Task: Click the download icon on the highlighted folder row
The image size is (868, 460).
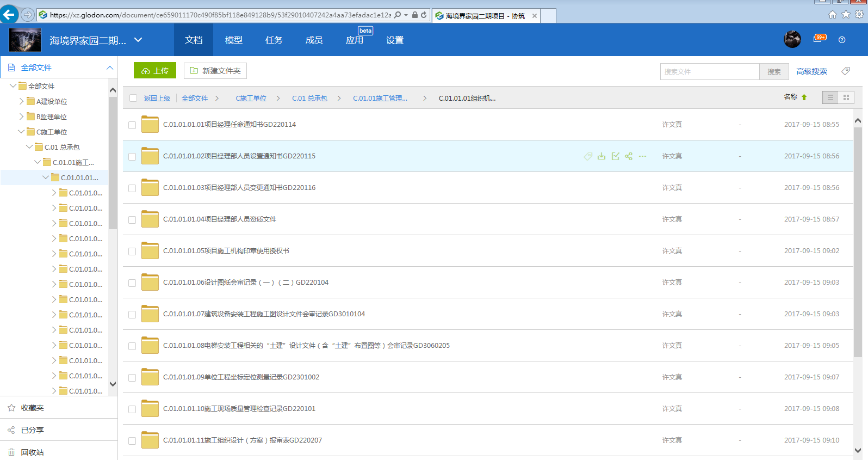Action: click(602, 156)
